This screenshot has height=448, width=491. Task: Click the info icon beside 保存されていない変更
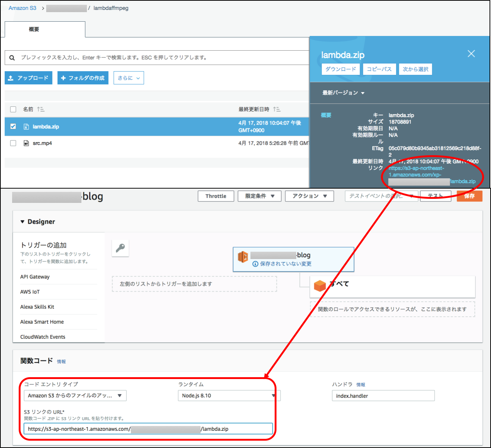coord(255,264)
